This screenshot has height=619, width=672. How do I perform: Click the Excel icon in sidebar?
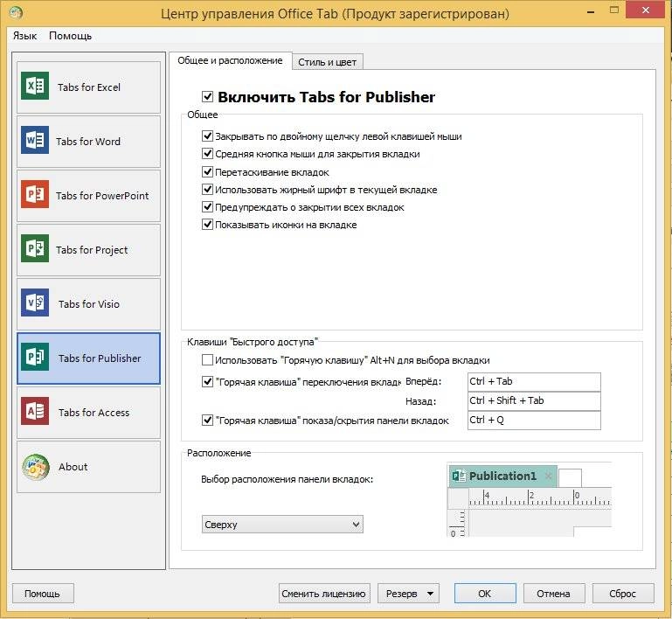point(35,86)
